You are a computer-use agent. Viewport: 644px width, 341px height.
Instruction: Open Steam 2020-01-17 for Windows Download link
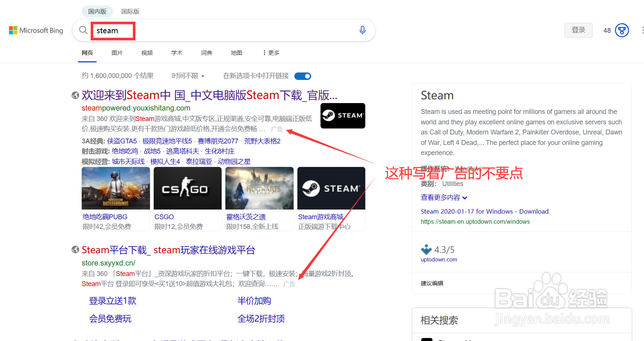[485, 211]
